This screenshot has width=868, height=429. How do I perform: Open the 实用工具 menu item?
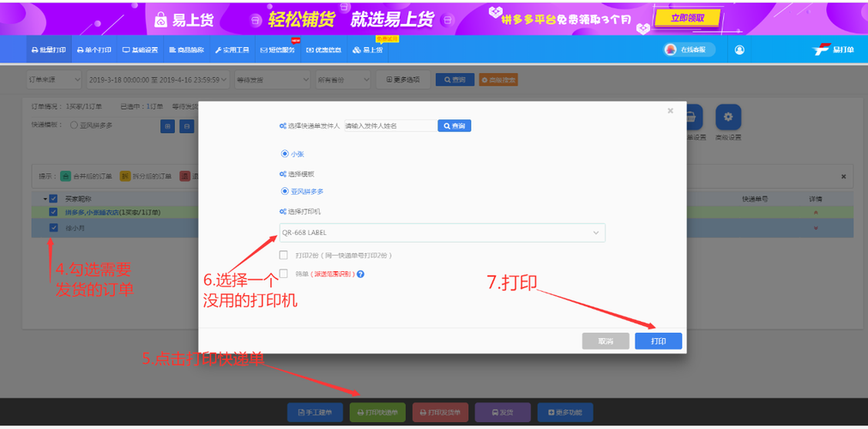pos(232,50)
